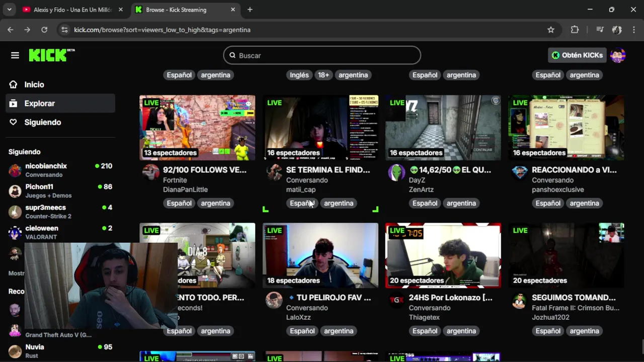Open the Fortnite category link
The image size is (644, 362).
175,180
